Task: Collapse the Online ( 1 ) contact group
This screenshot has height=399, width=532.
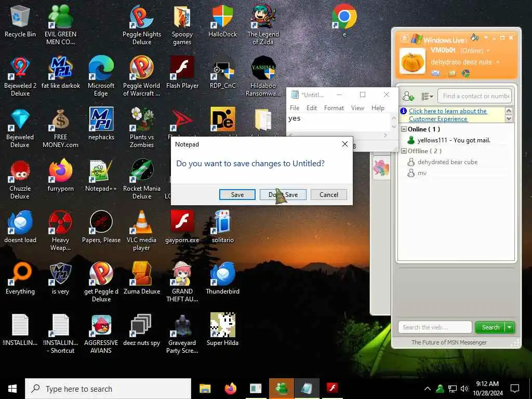Action: point(404,129)
